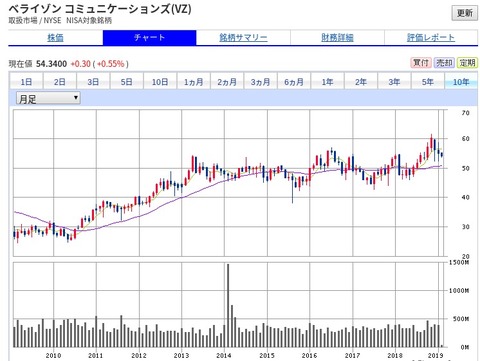
Task: Select the 2年 chart period
Action: pos(361,82)
